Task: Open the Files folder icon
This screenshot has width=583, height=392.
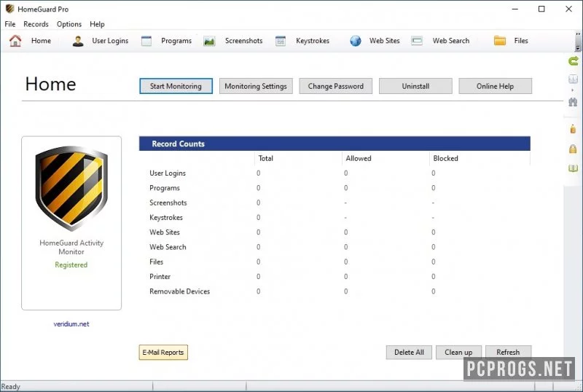Action: tap(500, 41)
